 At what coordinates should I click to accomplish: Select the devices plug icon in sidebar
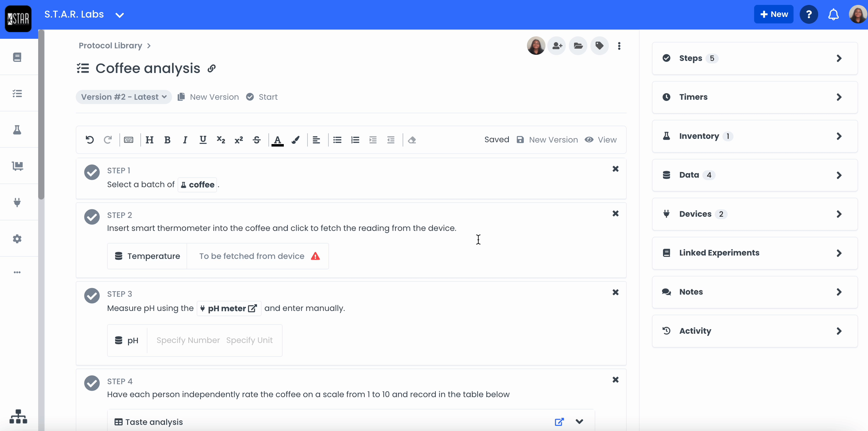[17, 202]
